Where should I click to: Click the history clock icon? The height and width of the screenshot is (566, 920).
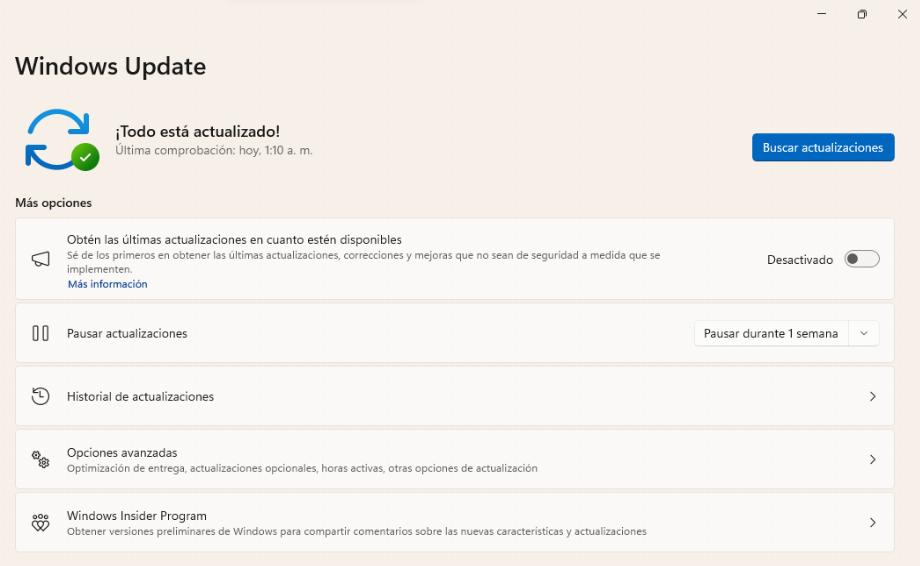click(x=40, y=396)
